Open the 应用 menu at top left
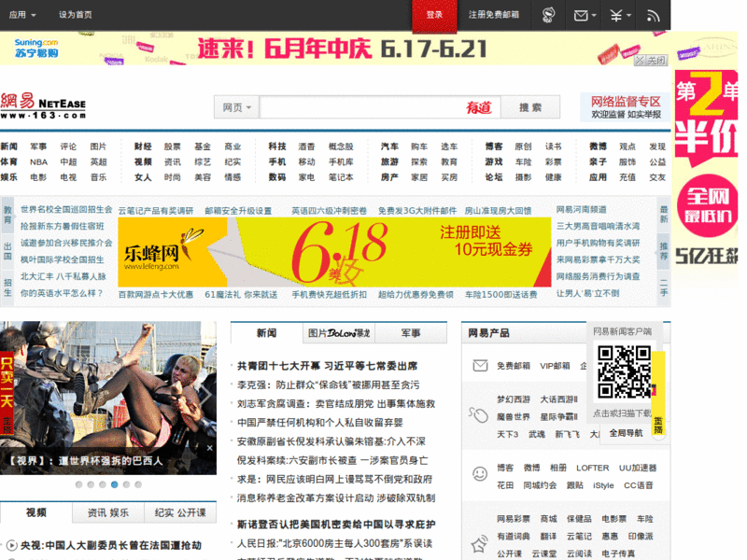747x560 pixels. coord(19,14)
